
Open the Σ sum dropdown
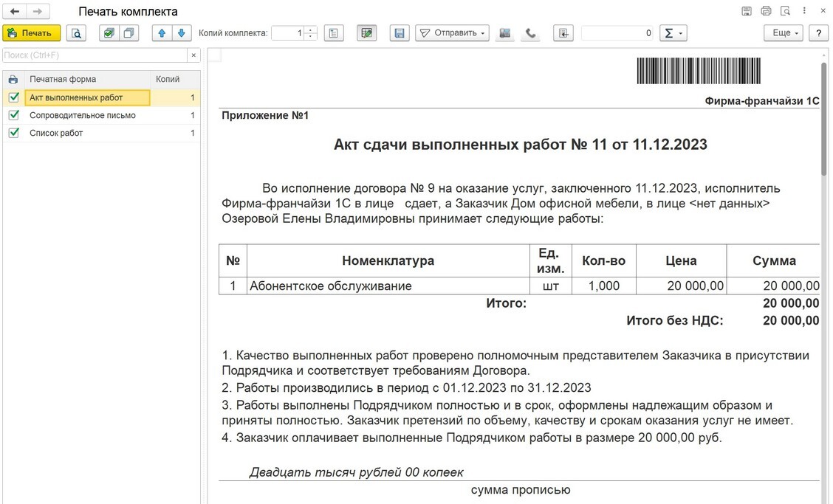click(x=673, y=33)
